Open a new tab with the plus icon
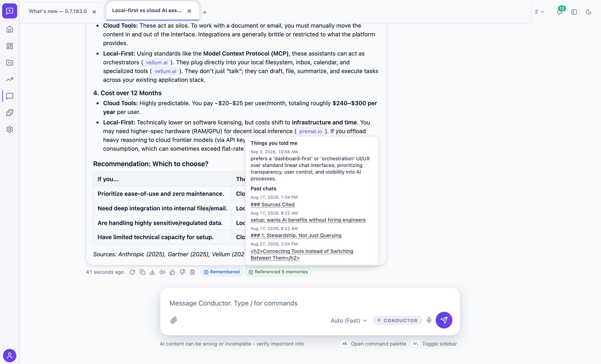 205,12
